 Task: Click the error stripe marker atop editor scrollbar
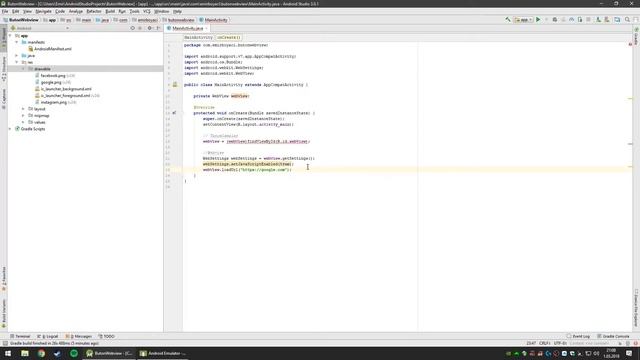click(x=630, y=44)
